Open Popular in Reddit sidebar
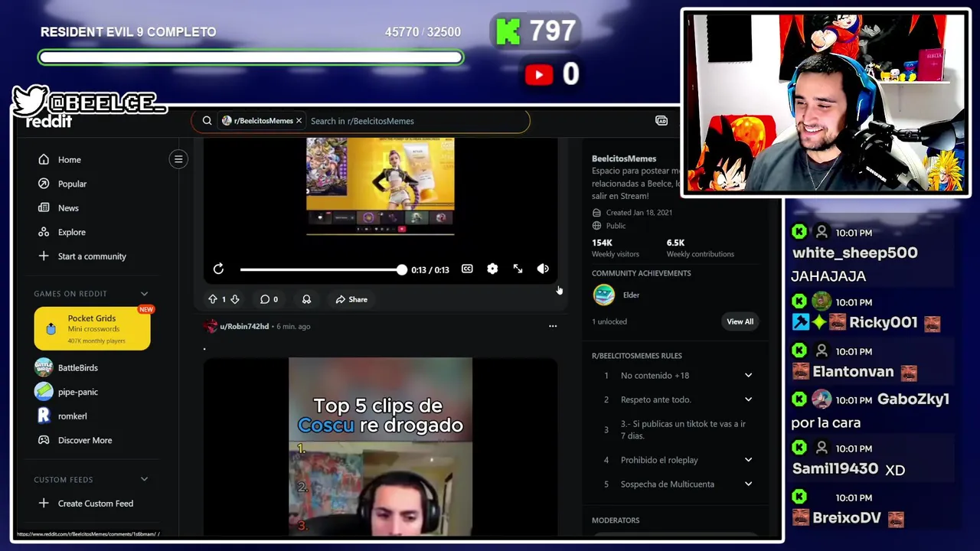Viewport: 980px width, 551px height. (72, 184)
